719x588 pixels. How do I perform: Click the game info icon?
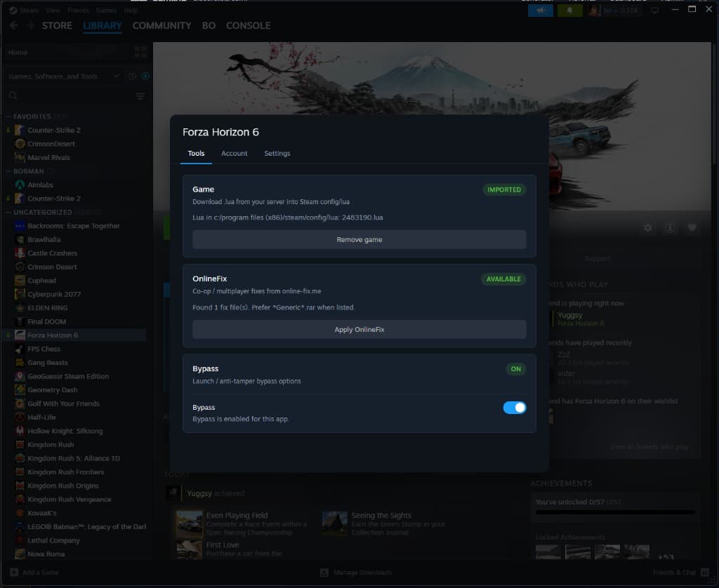670,228
